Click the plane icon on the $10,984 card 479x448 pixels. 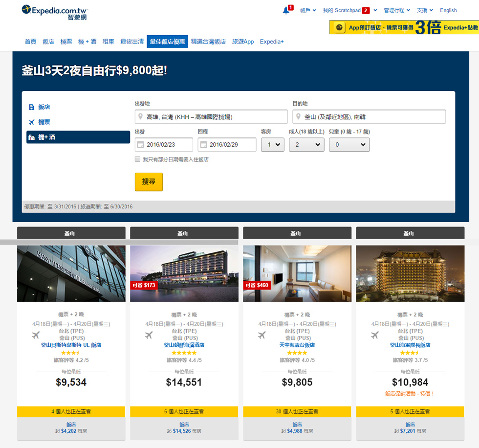click(375, 335)
